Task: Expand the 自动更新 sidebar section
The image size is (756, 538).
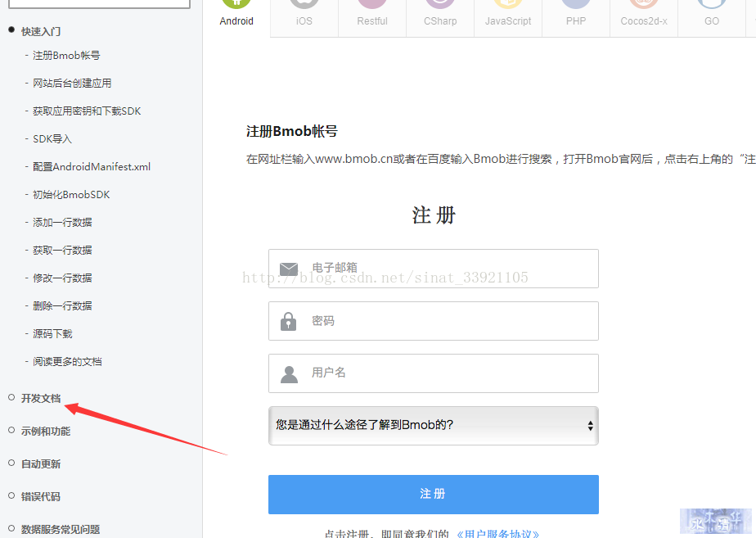Action: coord(41,464)
